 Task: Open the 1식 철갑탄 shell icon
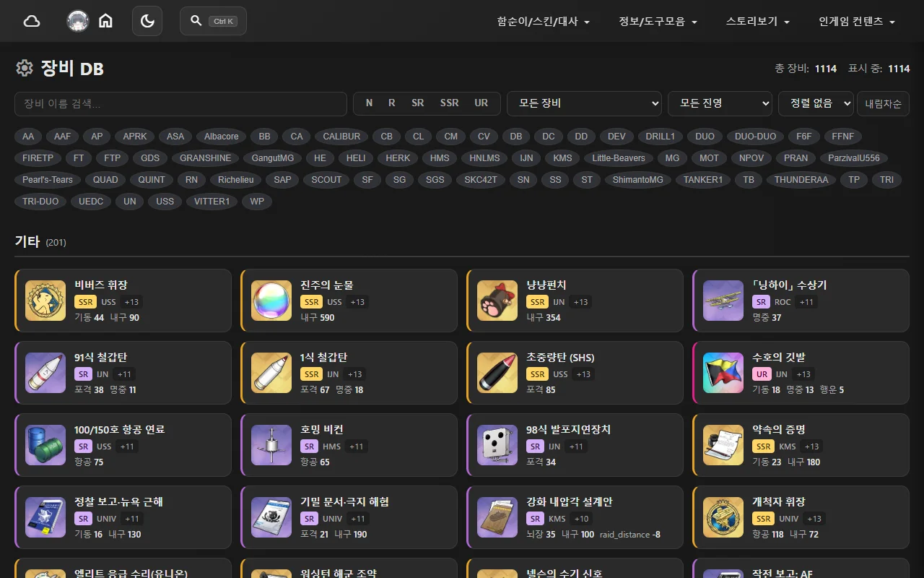coord(271,373)
